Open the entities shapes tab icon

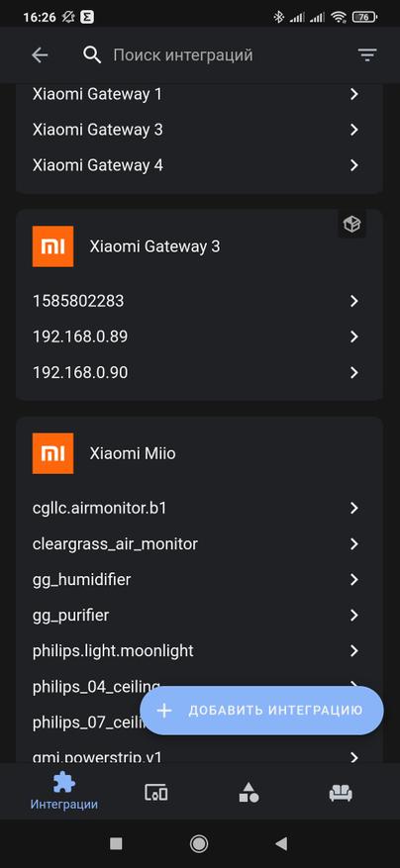tap(249, 793)
